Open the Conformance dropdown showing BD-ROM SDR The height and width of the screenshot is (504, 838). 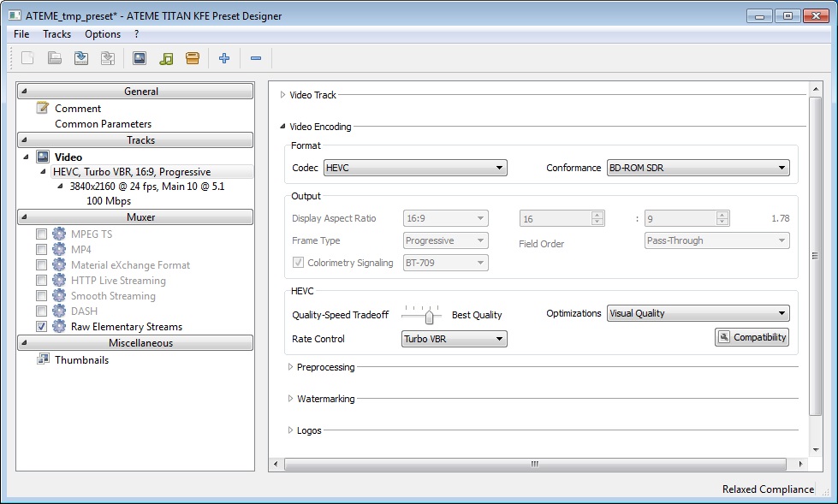(x=698, y=168)
